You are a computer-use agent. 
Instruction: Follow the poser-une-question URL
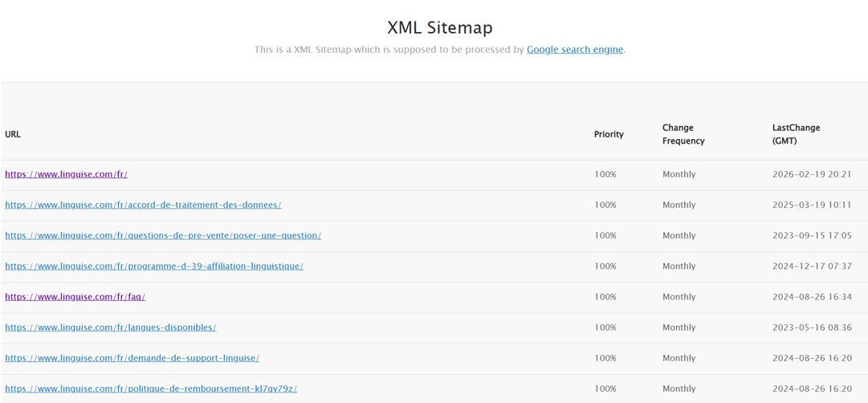[163, 235]
